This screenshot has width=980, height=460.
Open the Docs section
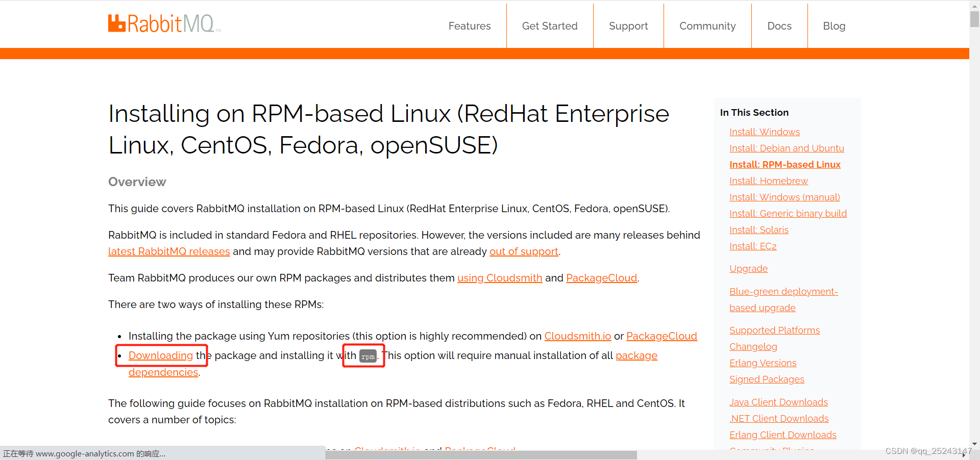pos(779,25)
